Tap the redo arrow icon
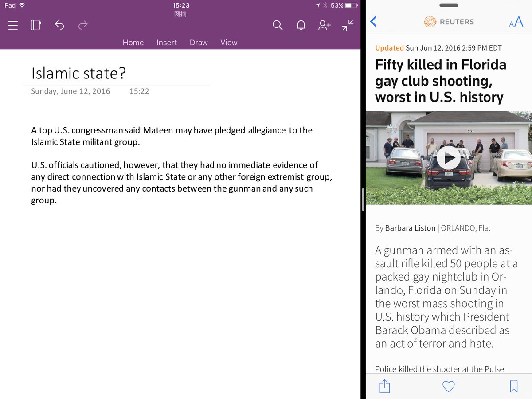This screenshot has width=532, height=399. [83, 26]
